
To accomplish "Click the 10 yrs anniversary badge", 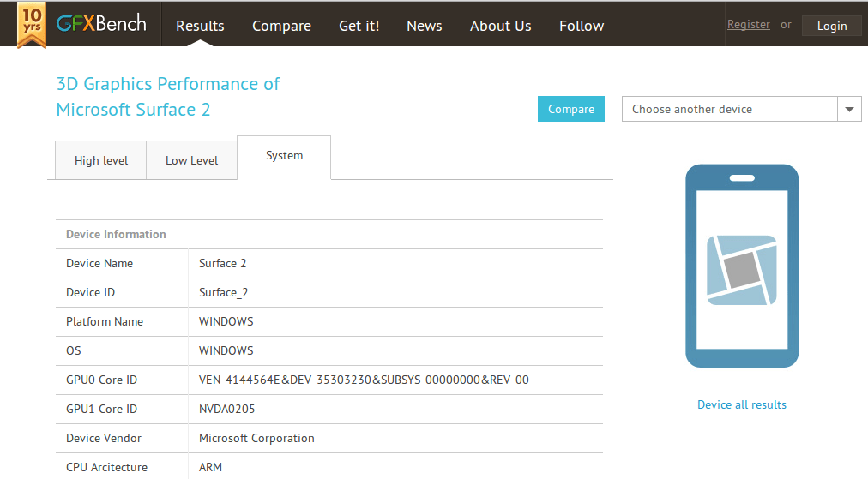I will tap(32, 25).
